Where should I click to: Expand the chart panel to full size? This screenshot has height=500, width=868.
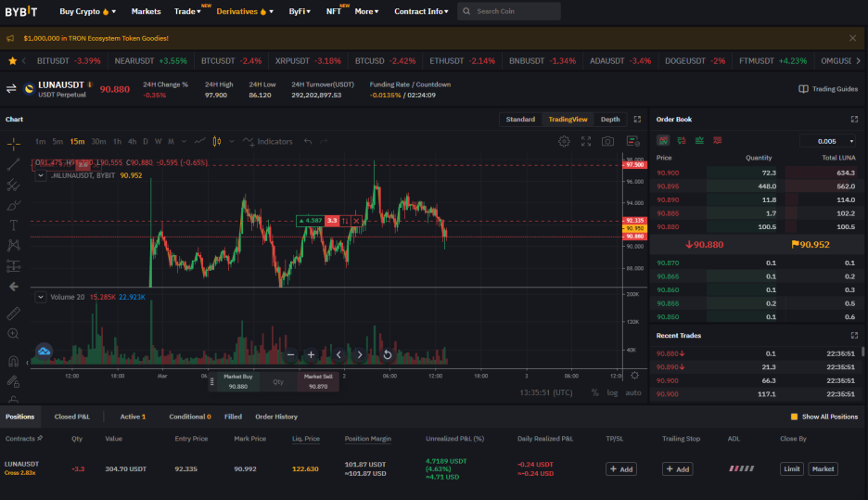(x=637, y=119)
